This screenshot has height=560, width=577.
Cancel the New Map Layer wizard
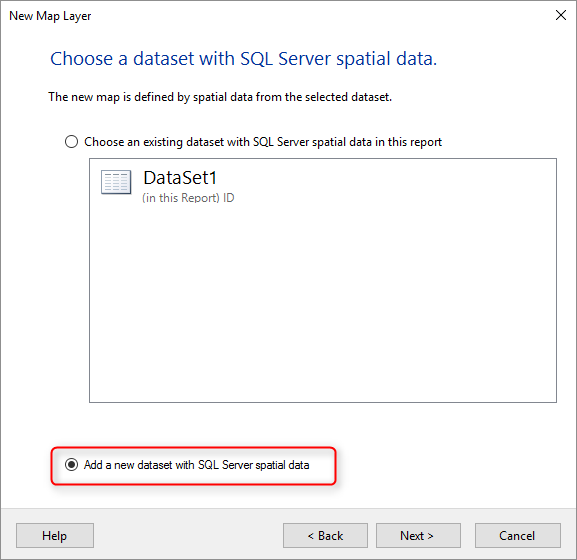point(518,535)
